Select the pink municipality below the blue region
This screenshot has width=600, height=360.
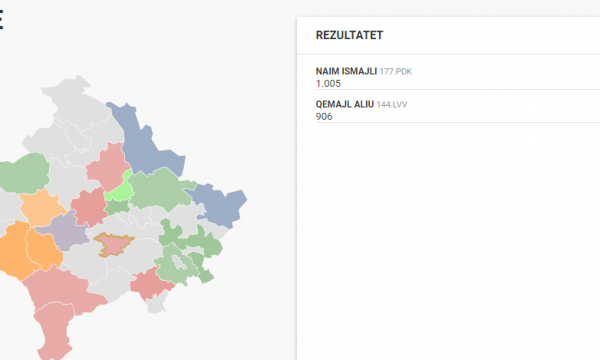[x=107, y=166]
